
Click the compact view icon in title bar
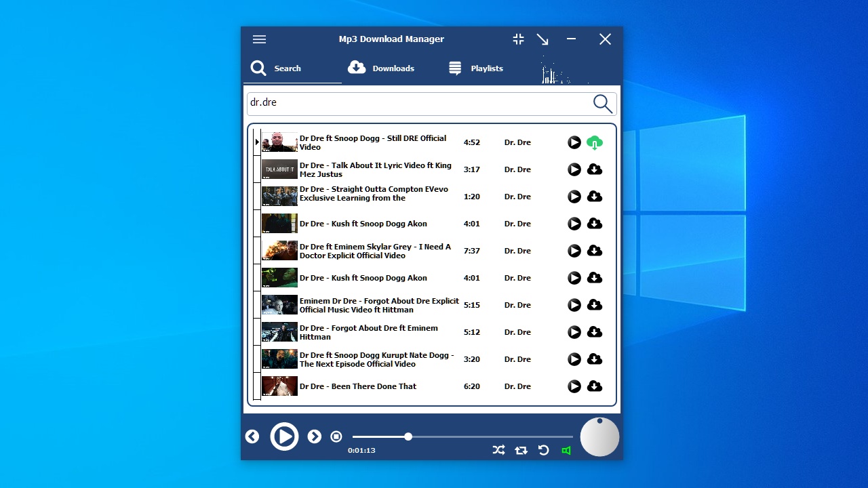click(x=519, y=39)
